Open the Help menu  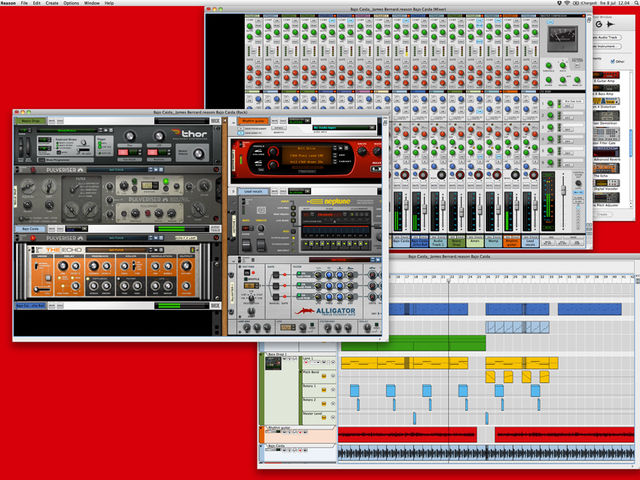coord(109,3)
